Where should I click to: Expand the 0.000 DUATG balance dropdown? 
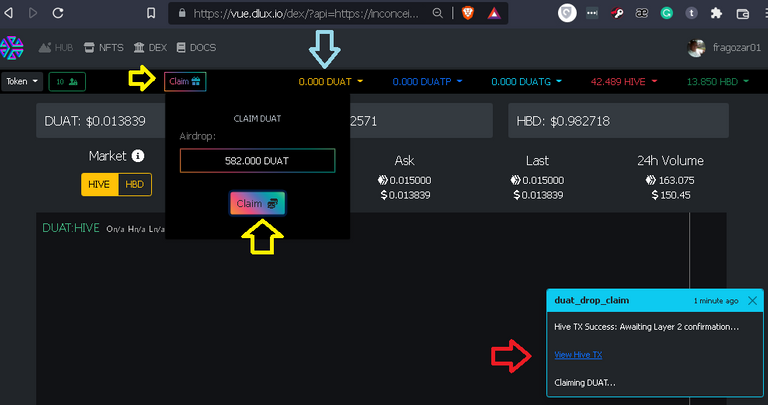point(526,82)
